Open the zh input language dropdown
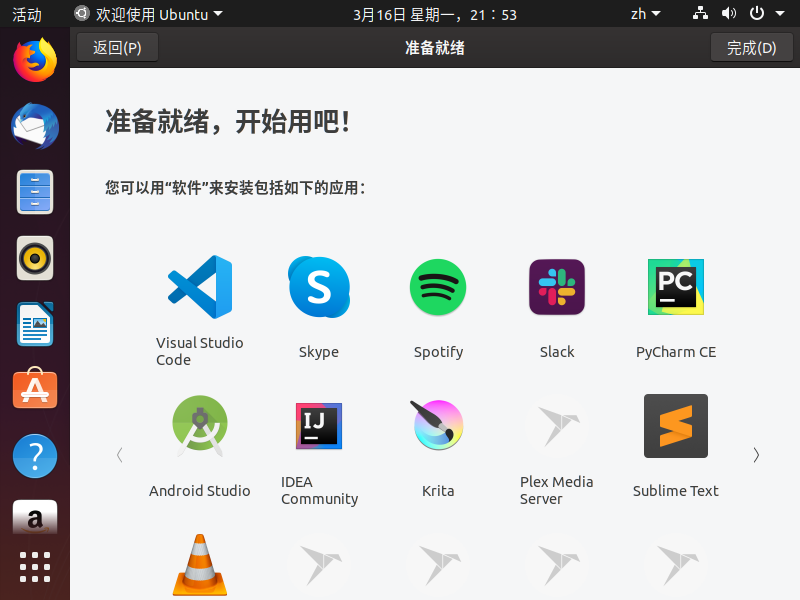The width and height of the screenshot is (800, 600). click(x=645, y=14)
